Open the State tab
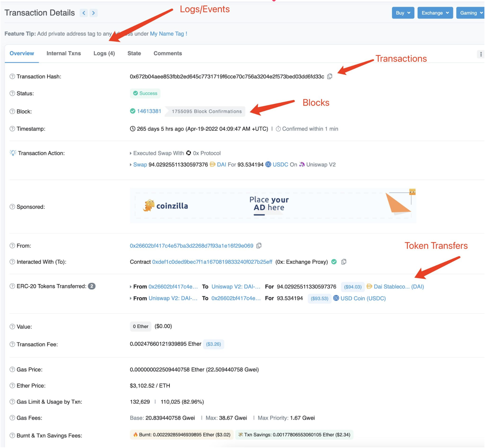 134,54
